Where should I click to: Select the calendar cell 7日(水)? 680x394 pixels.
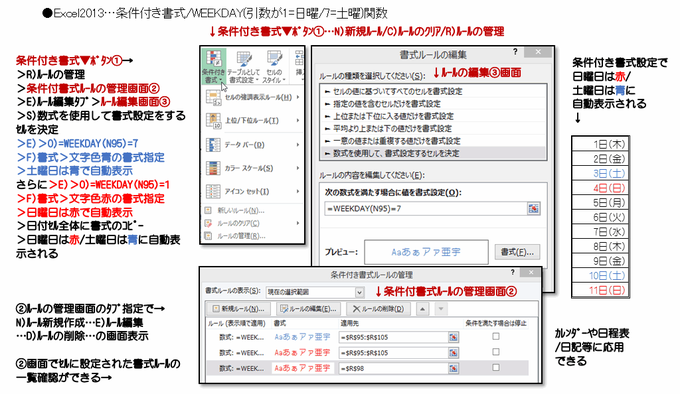coord(601,232)
